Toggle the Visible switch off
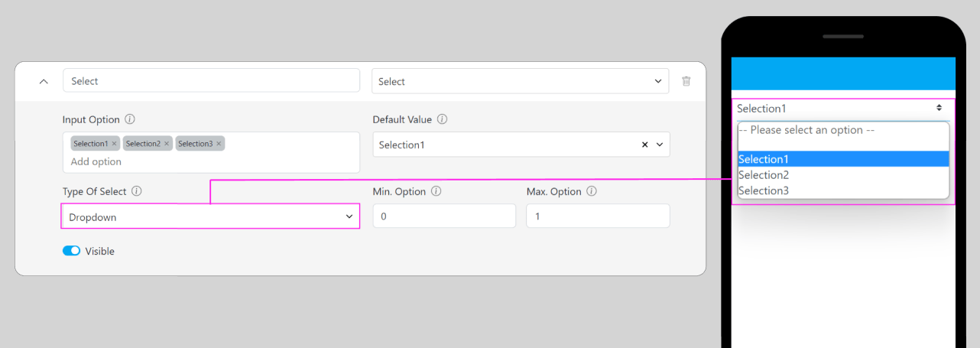980x348 pixels. click(x=71, y=251)
